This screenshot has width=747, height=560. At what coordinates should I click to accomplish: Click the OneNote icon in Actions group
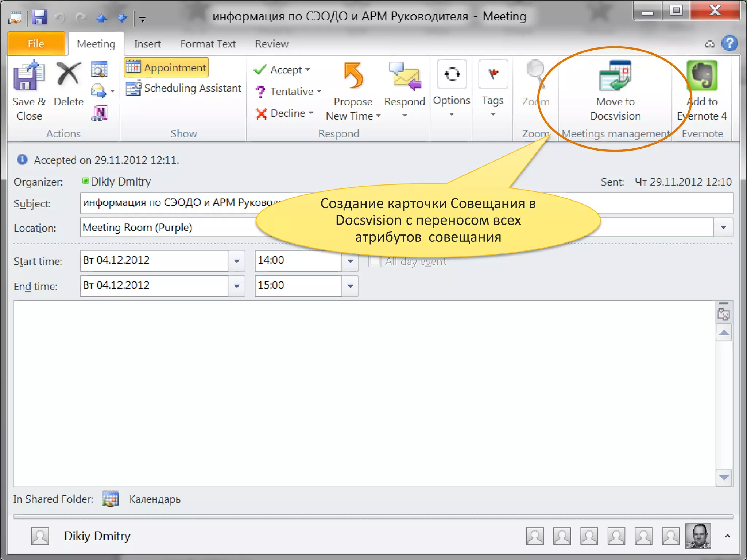point(99,113)
